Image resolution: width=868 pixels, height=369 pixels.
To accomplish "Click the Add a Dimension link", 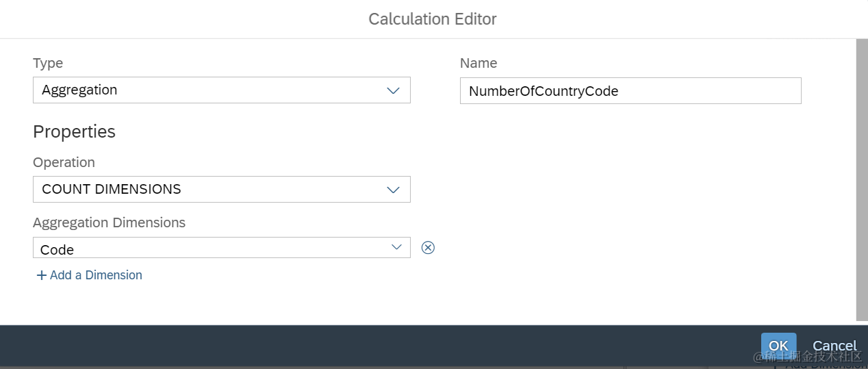I will click(x=96, y=275).
